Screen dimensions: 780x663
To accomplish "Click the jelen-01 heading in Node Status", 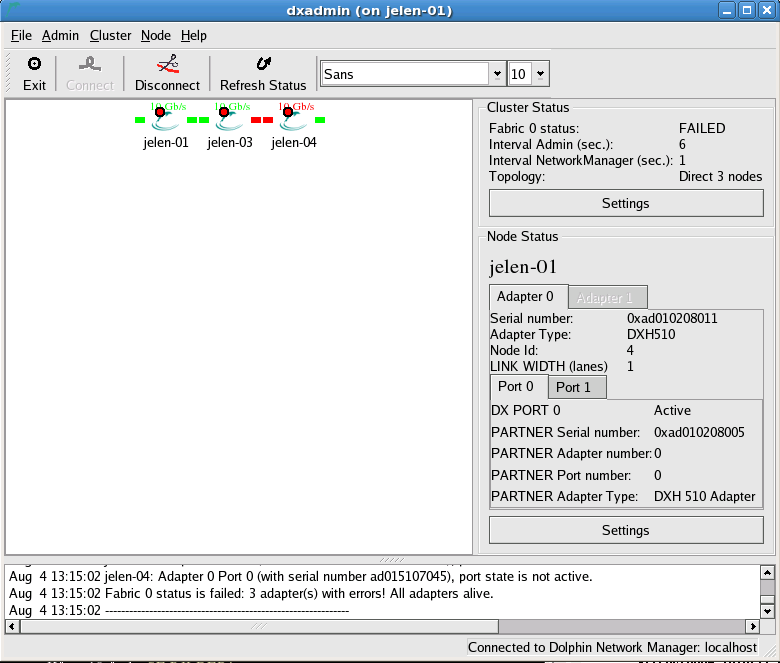I will pos(523,267).
